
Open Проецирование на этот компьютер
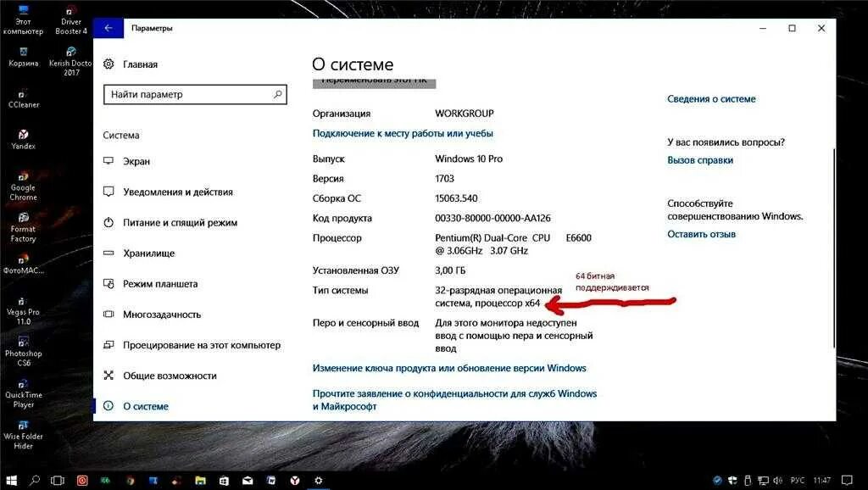click(x=202, y=345)
